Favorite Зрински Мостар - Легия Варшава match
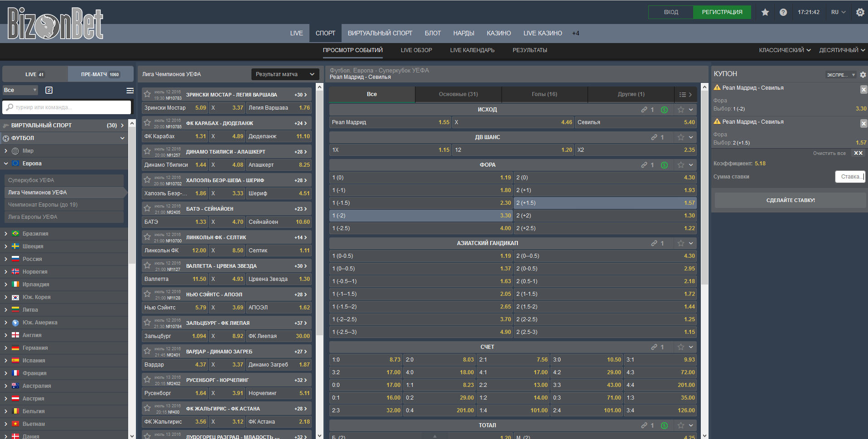This screenshot has width=868, height=439. pyautogui.click(x=147, y=94)
